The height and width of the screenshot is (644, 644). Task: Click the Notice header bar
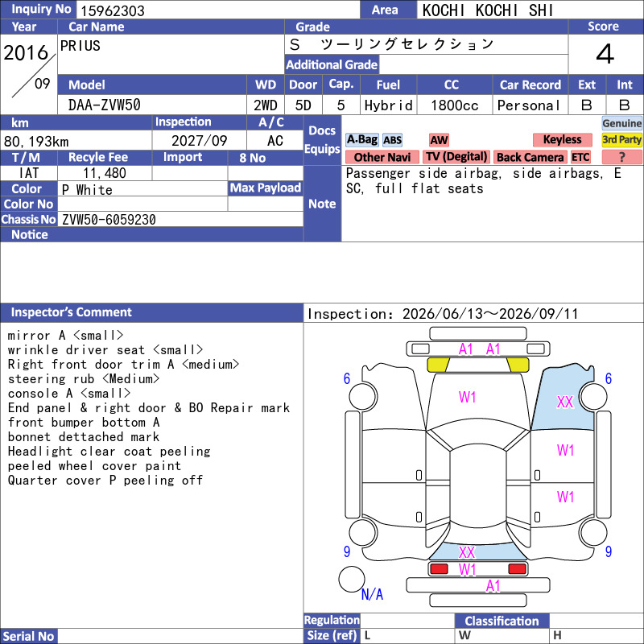[x=151, y=234]
